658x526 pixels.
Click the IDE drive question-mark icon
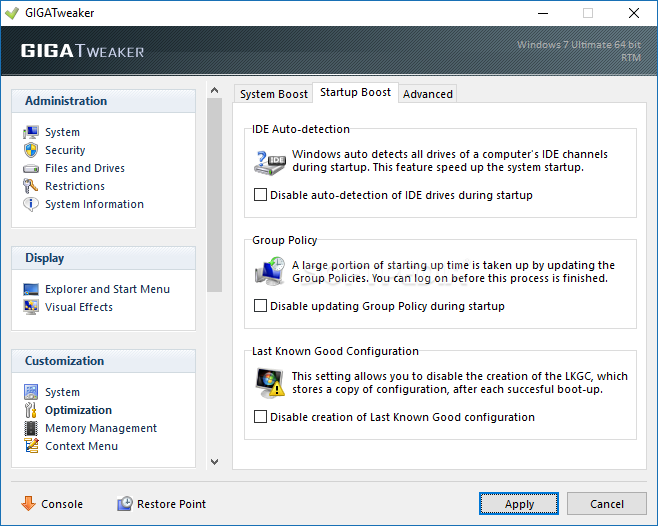tap(270, 163)
